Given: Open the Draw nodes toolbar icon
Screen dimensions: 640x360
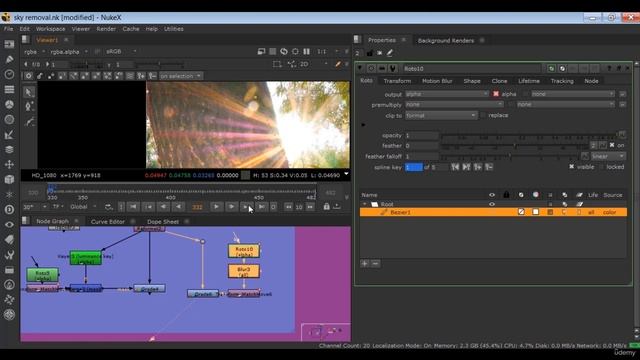Looking at the screenshot, I should click(9, 59).
